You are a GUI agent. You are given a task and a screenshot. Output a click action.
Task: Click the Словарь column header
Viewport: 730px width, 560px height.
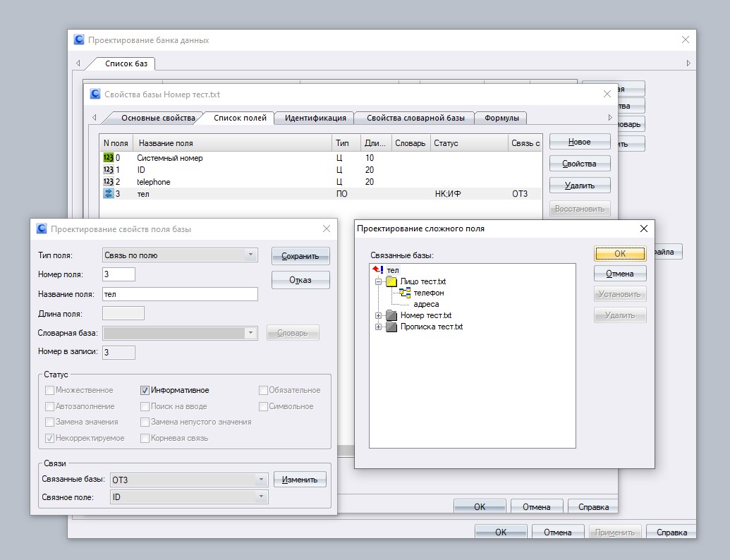coord(410,143)
